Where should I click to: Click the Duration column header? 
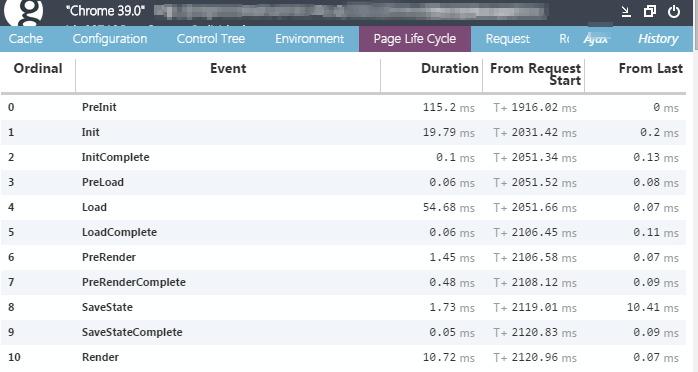(450, 69)
